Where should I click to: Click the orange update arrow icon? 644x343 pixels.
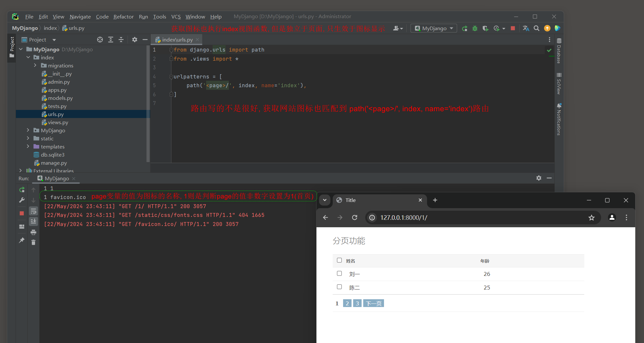547,28
